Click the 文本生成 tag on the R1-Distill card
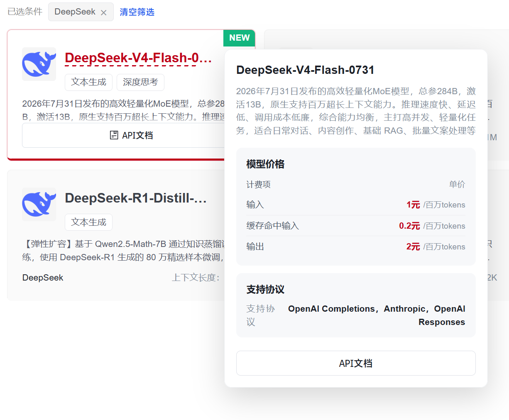This screenshot has width=509, height=420. coord(88,222)
